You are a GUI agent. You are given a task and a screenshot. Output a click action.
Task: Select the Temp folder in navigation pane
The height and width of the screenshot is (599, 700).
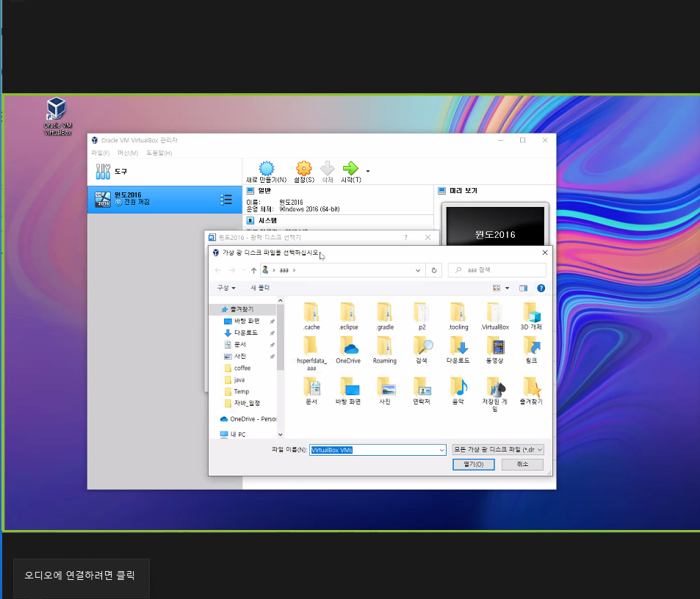241,391
